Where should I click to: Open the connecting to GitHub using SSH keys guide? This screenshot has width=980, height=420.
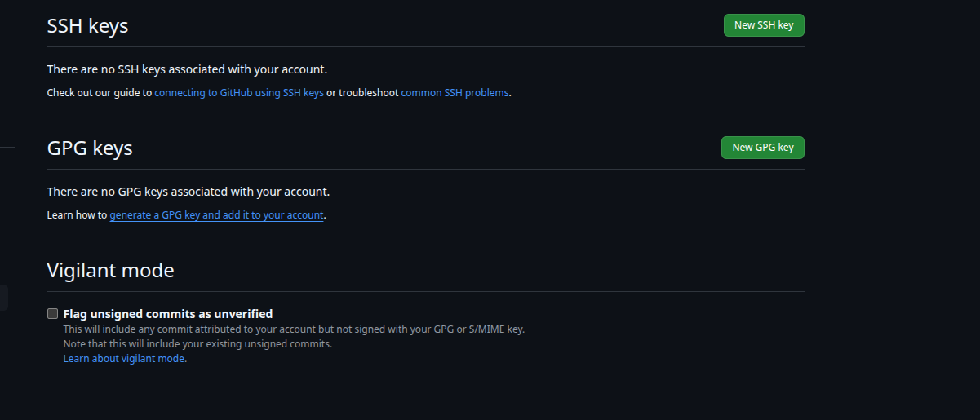[239, 93]
